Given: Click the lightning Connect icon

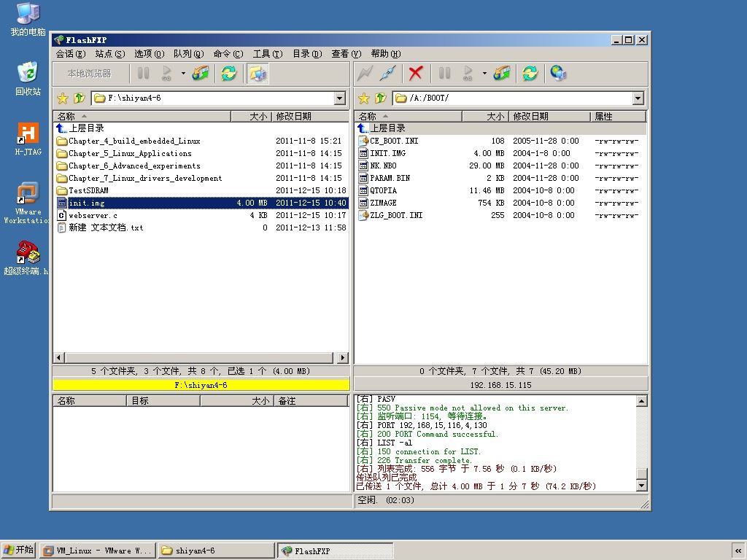Looking at the screenshot, I should (365, 74).
